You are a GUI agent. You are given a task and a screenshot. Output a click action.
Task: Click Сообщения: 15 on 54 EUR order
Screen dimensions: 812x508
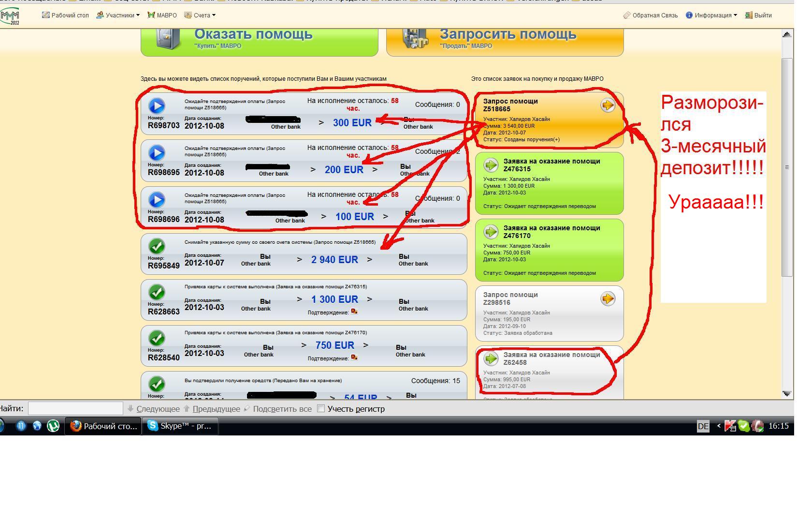435,381
